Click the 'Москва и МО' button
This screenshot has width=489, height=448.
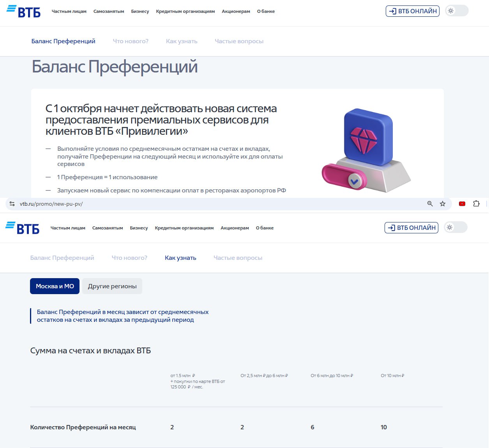coord(55,286)
